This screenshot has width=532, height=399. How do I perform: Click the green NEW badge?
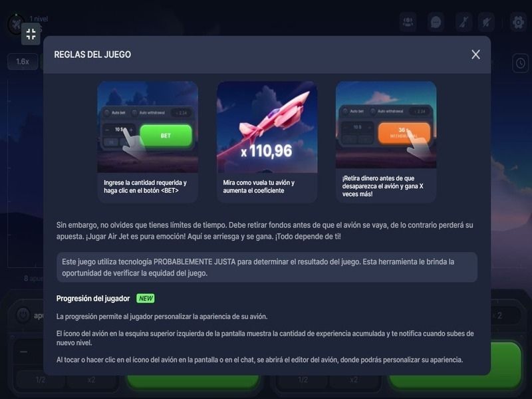[x=146, y=298]
